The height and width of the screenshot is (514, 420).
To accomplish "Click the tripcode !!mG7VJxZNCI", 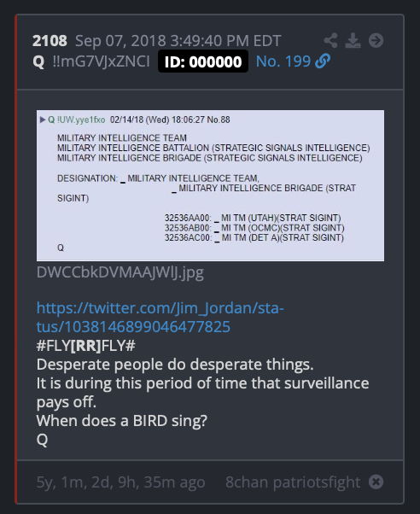I will (101, 61).
